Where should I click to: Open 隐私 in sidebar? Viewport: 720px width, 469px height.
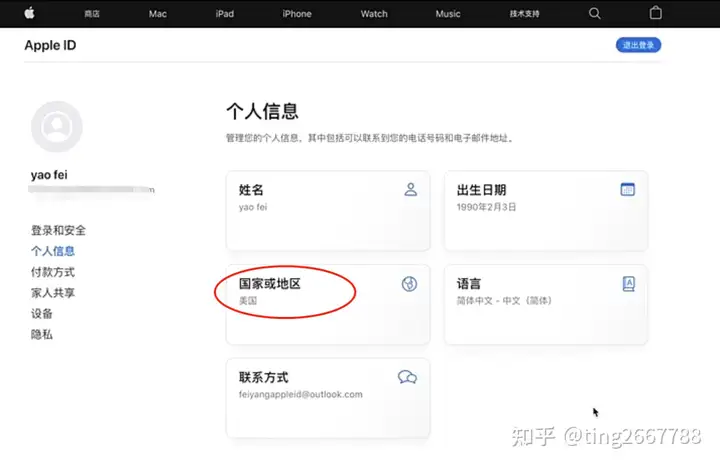tap(42, 334)
